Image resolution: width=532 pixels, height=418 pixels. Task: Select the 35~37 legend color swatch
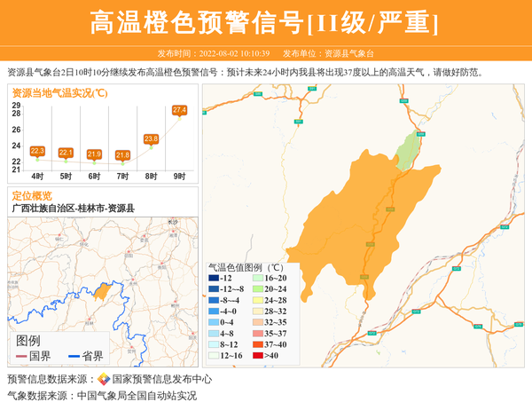click(258, 334)
